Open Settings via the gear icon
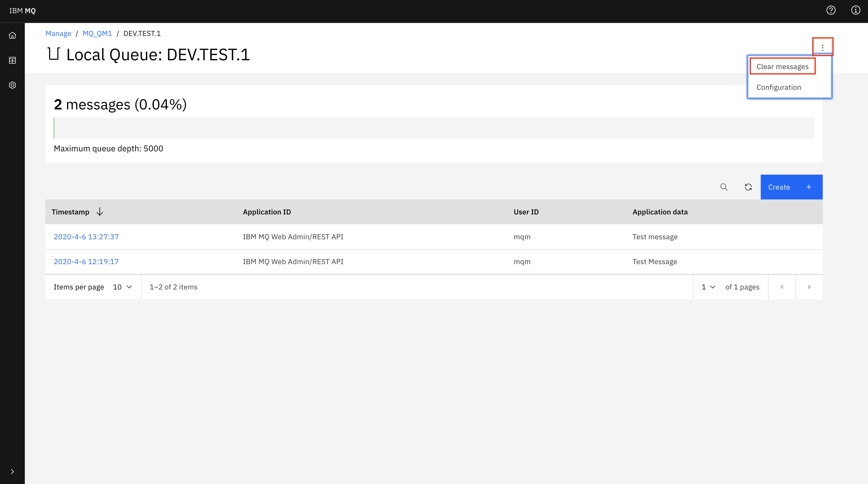 click(x=12, y=85)
